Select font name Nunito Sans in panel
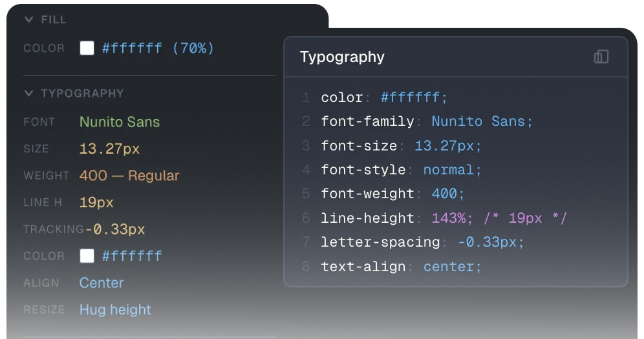This screenshot has width=644, height=339. click(120, 122)
